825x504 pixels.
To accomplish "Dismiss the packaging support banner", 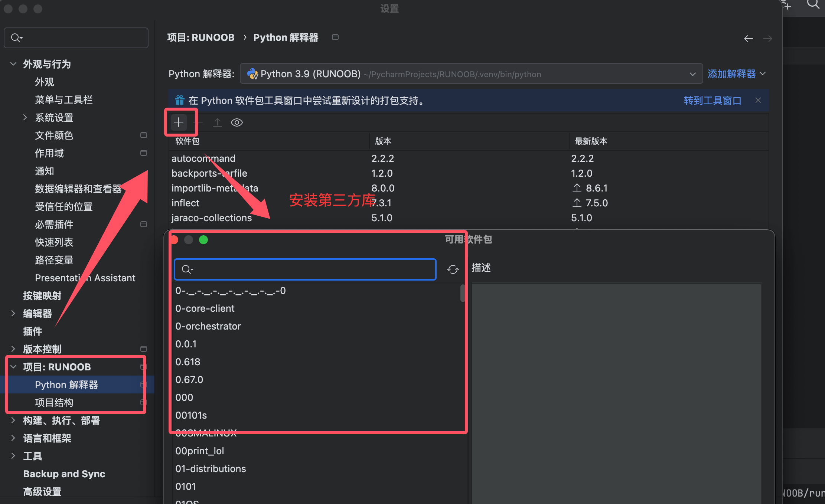I will click(x=758, y=100).
